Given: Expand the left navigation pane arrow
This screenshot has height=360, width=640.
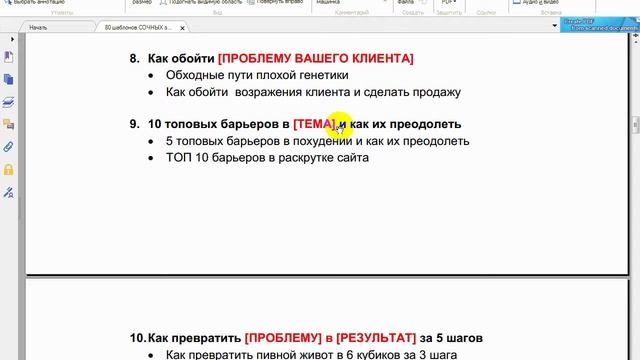Looking at the screenshot, I should click(12, 39).
